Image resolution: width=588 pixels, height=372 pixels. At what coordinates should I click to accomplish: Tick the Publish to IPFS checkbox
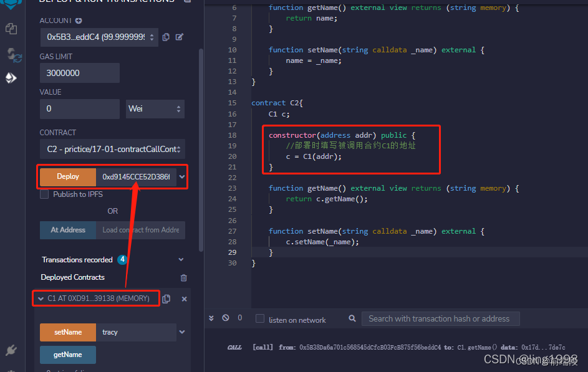[44, 194]
